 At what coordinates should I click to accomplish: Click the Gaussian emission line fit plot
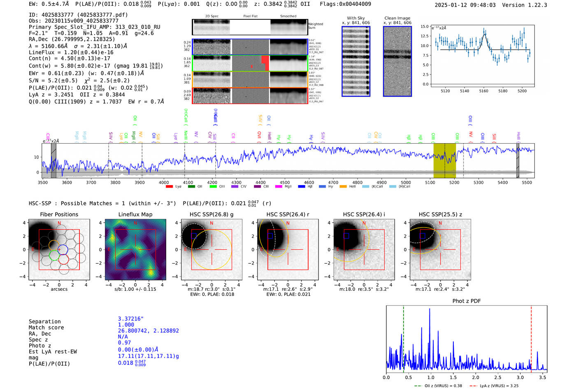click(483, 56)
